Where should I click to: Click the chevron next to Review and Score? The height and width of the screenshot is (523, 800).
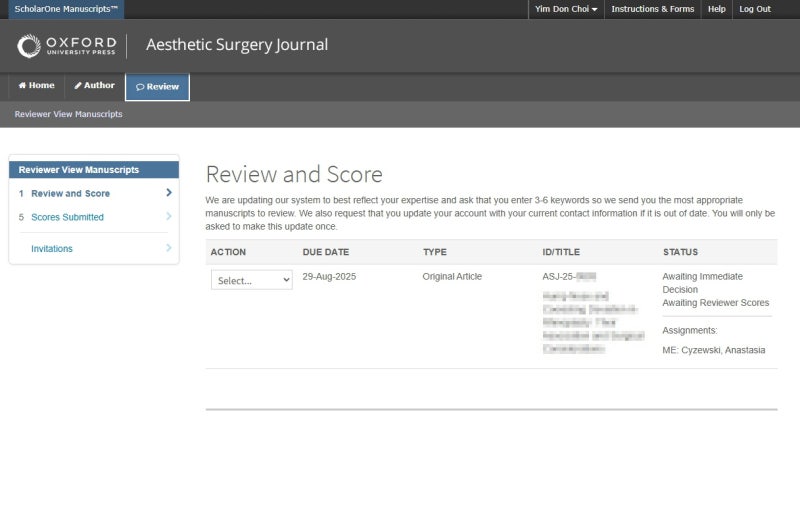tap(169, 192)
